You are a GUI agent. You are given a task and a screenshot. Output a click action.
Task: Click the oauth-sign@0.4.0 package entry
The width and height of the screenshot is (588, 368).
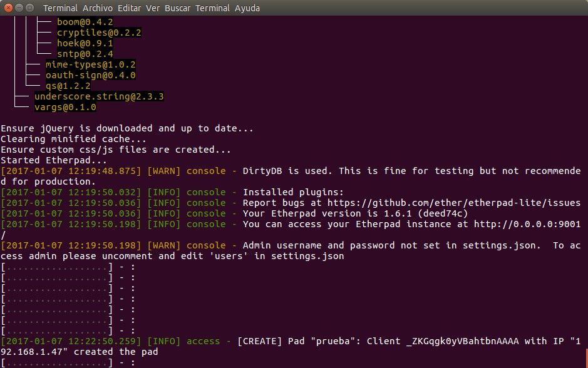click(x=90, y=75)
